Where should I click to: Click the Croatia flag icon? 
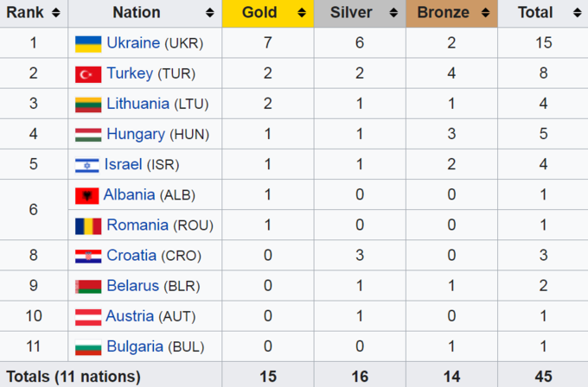click(88, 256)
